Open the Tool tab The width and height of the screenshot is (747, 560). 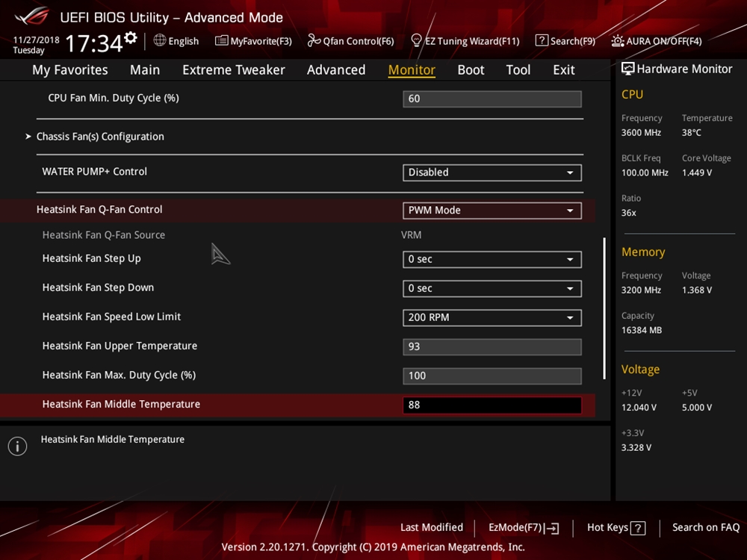(x=518, y=70)
